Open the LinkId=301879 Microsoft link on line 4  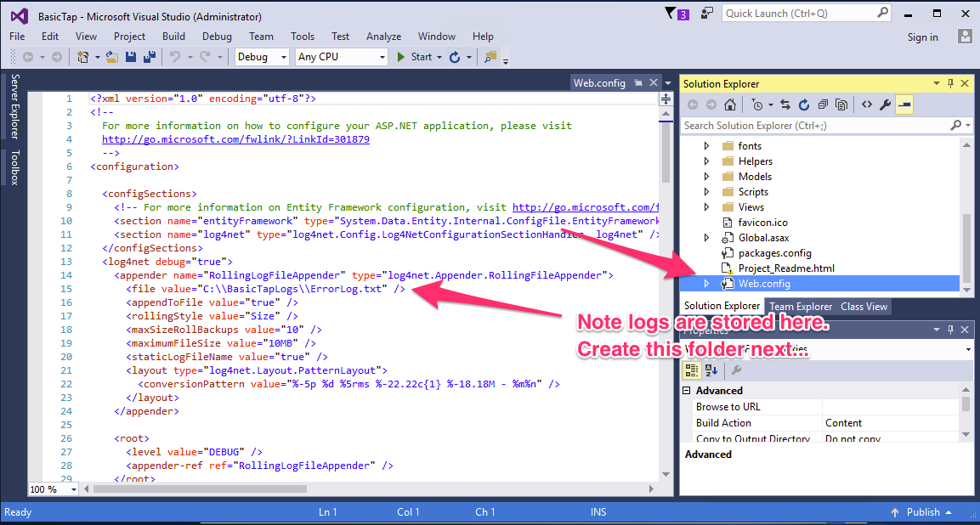(235, 139)
